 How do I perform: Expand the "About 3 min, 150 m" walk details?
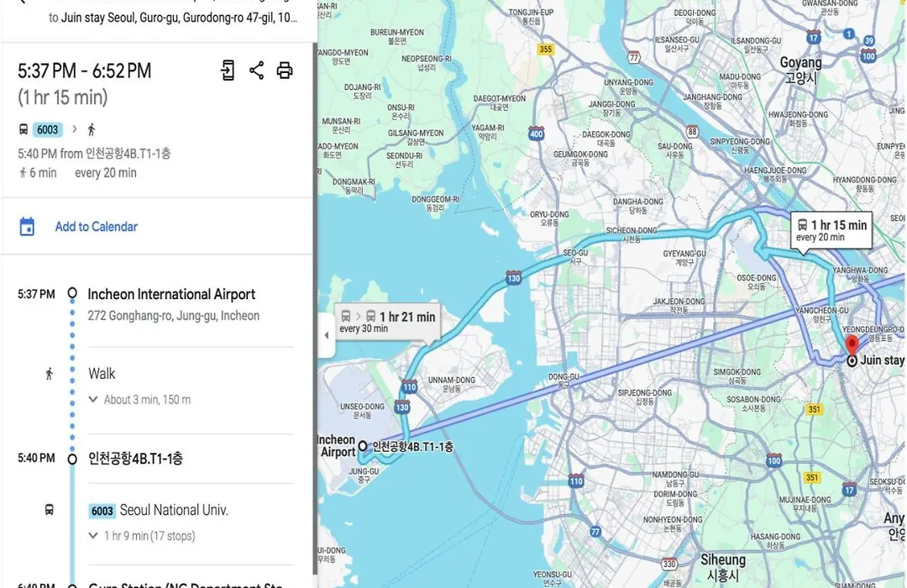point(140,399)
